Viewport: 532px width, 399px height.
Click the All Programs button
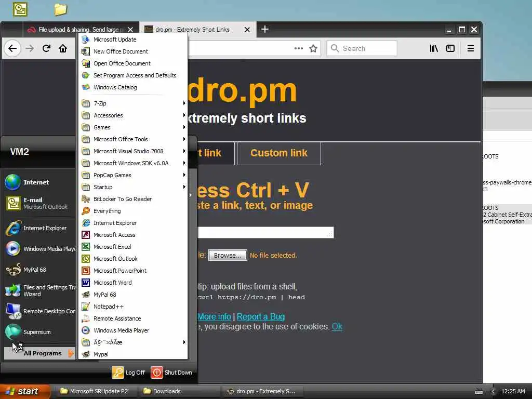pos(39,353)
